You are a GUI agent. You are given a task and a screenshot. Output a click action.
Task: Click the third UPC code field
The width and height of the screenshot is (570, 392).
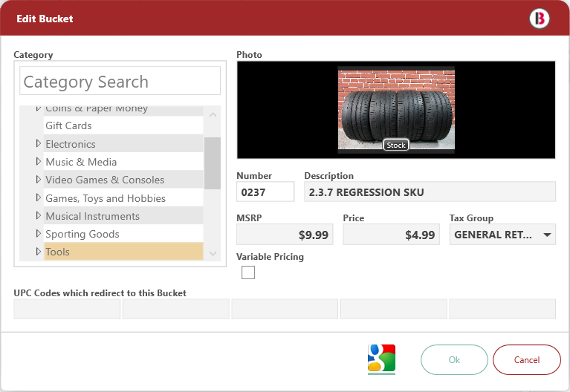tap(285, 309)
